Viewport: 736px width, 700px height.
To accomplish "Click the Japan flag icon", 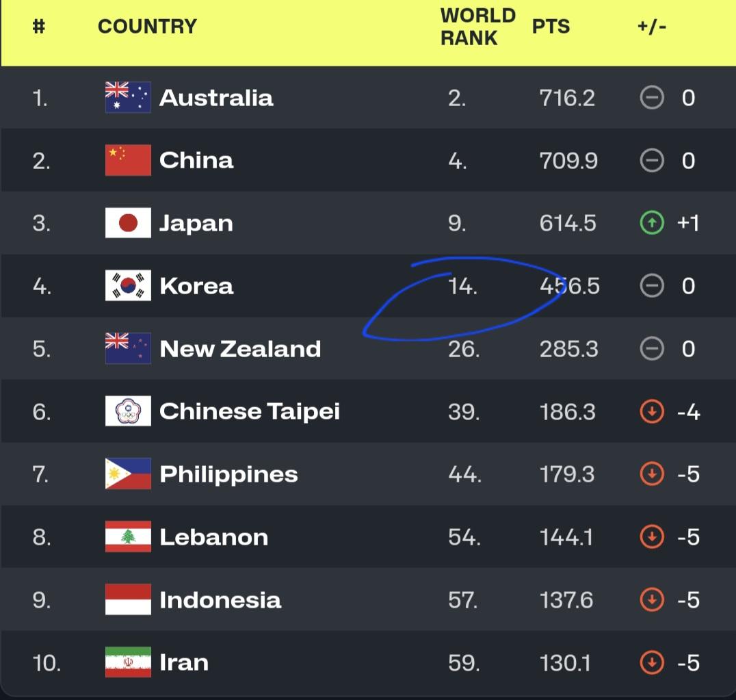I will [128, 223].
